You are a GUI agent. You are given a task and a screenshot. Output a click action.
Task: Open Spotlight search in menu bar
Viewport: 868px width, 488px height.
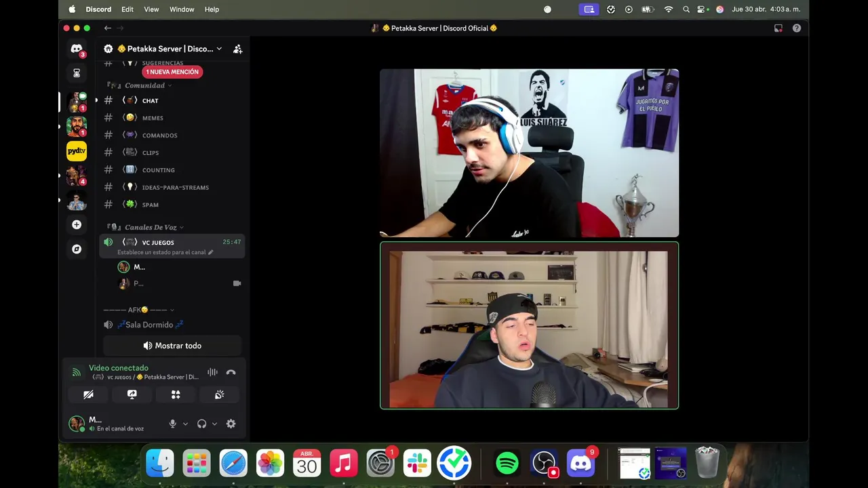[x=686, y=9]
